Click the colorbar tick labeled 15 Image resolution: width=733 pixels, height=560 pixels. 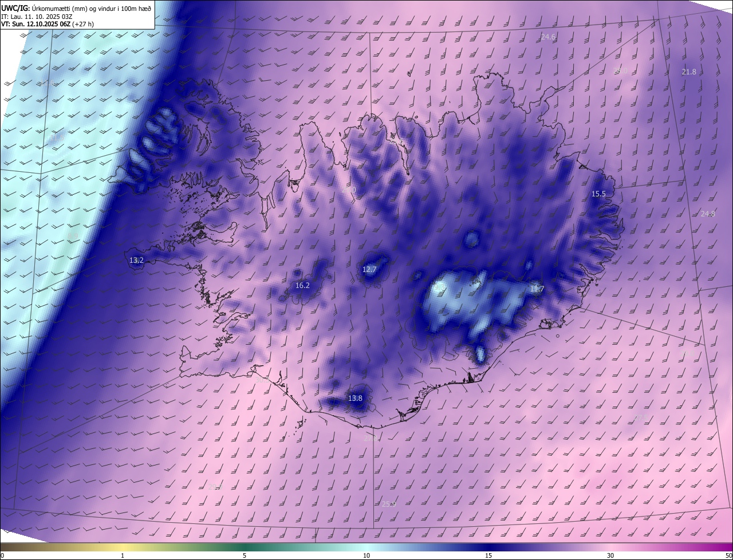[x=488, y=555]
